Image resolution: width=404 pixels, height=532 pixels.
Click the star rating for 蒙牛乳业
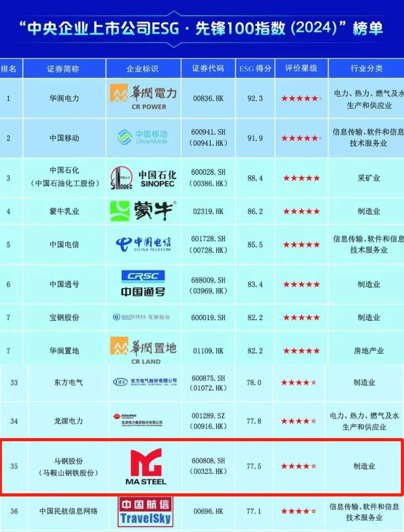pos(301,211)
